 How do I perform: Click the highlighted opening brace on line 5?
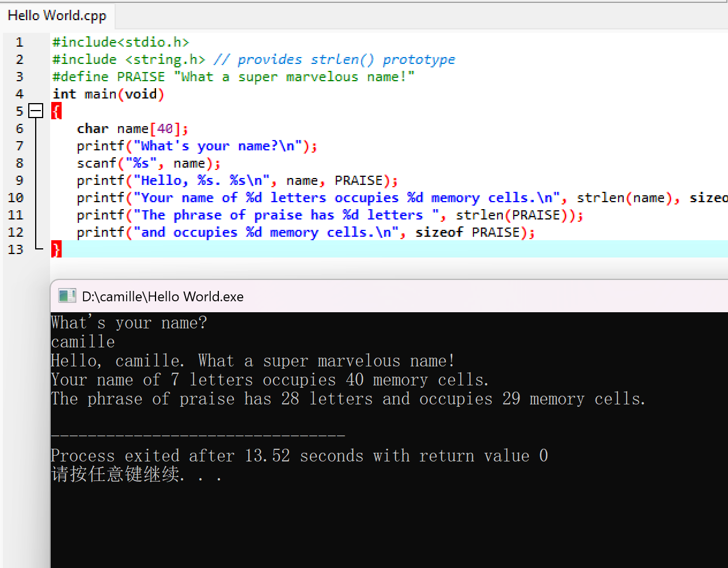pos(56,111)
